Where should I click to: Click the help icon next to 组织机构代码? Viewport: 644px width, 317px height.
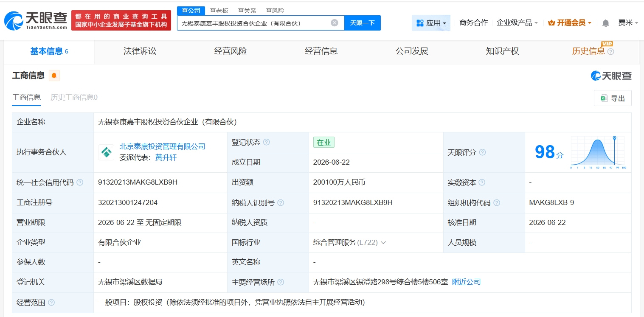click(497, 203)
